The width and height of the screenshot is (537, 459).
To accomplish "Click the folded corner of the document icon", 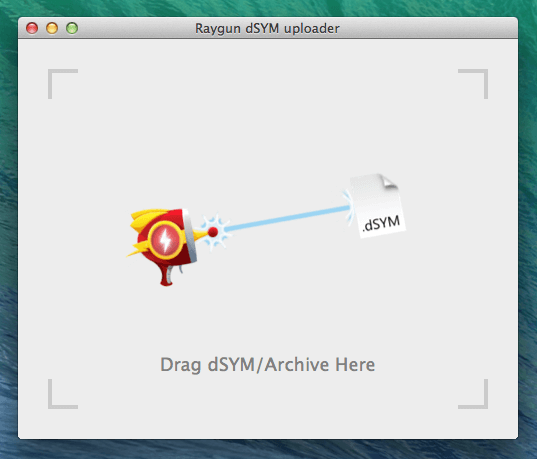I will 388,181.
